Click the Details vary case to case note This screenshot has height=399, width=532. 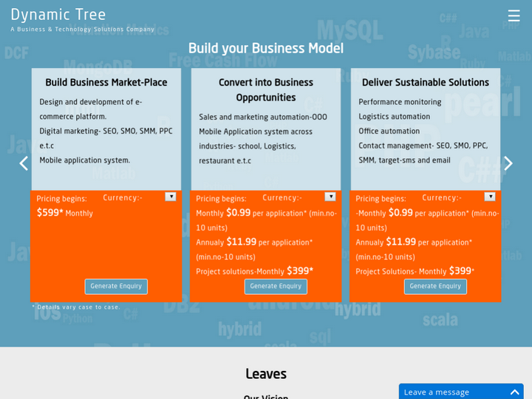click(76, 307)
